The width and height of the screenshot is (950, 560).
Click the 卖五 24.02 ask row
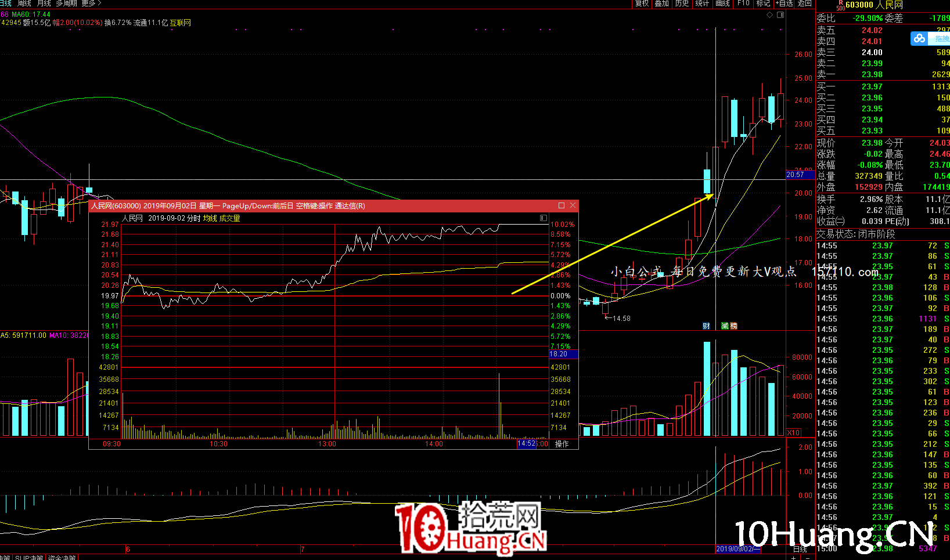click(x=883, y=30)
